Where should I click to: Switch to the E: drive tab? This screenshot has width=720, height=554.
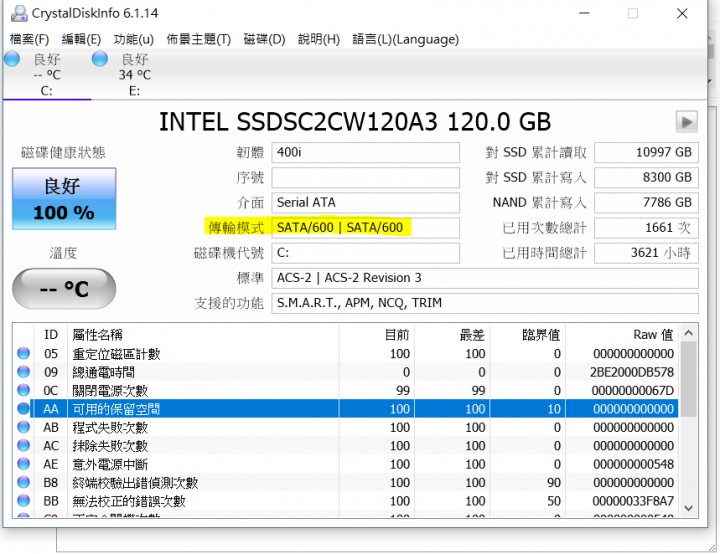click(x=135, y=75)
